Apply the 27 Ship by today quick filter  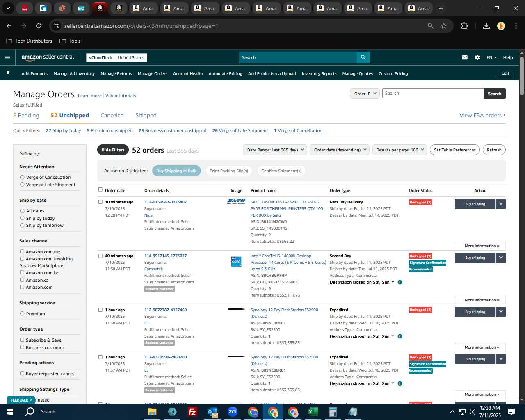64,130
